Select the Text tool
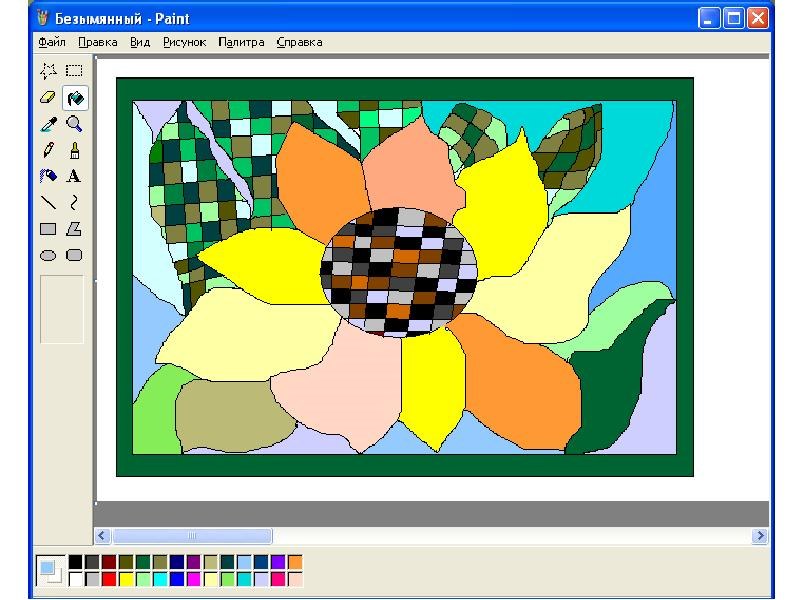800x600 pixels. pos(74,177)
